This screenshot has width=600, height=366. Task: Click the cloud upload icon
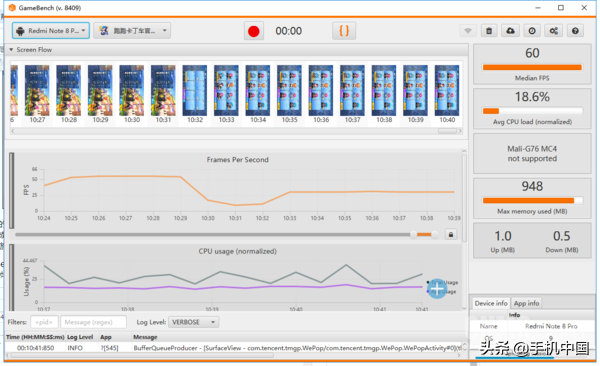point(510,31)
